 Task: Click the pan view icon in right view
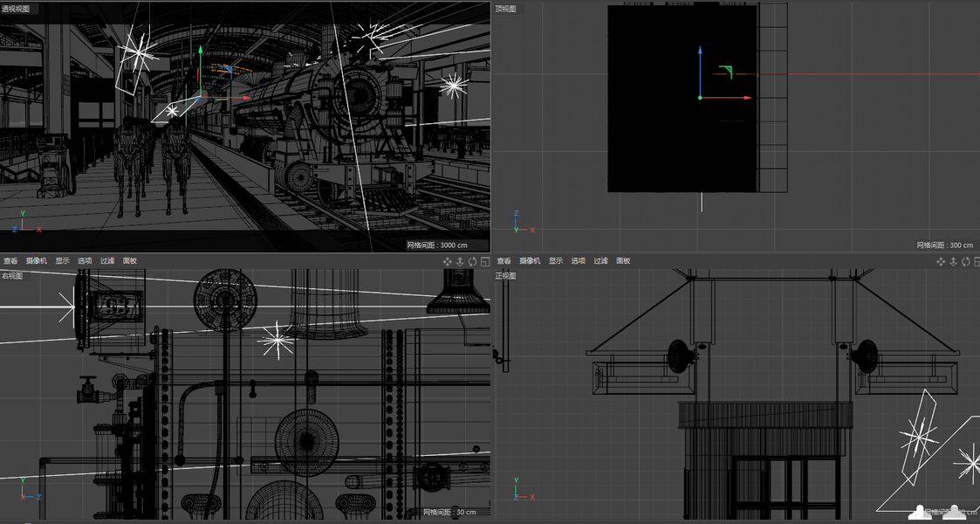448,261
